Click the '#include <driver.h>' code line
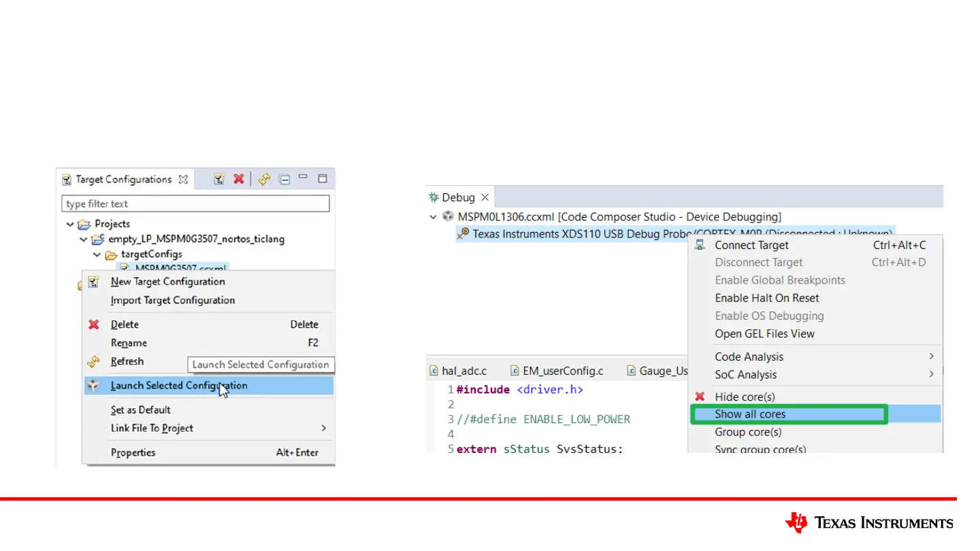 tap(519, 390)
